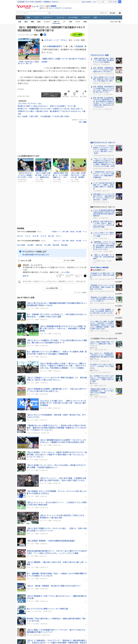Click the 共感した smiley reaction on comment
Viewport: 138px width, 644px height.
58,276
